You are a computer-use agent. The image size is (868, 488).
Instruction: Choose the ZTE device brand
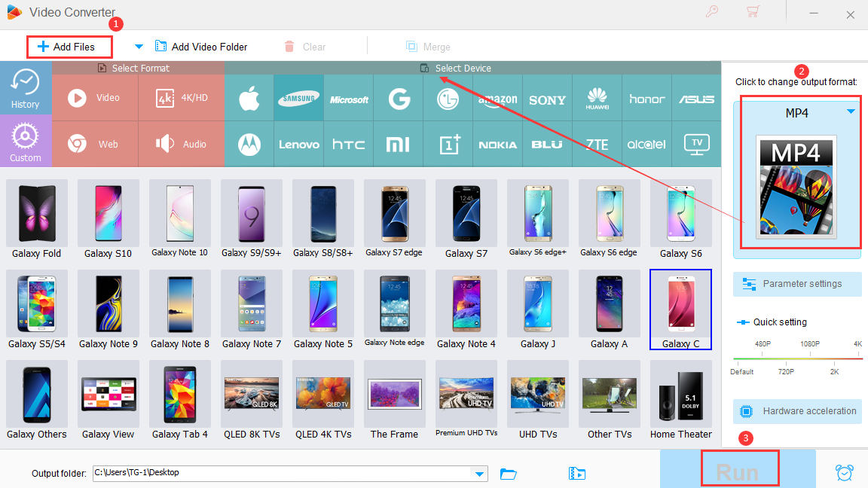pyautogui.click(x=598, y=144)
